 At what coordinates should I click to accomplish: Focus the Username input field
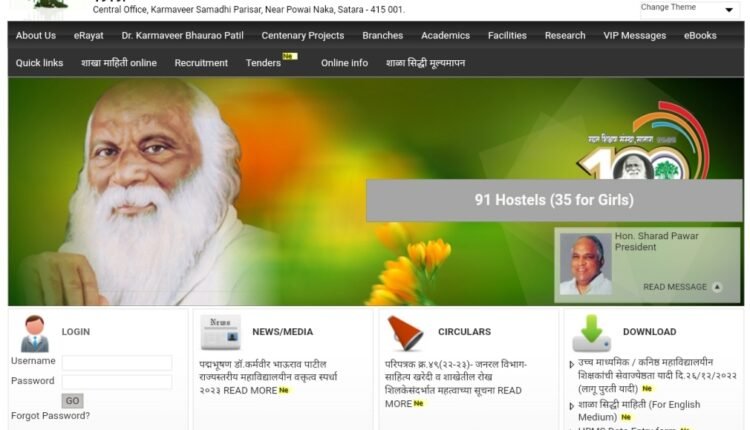[x=116, y=362]
